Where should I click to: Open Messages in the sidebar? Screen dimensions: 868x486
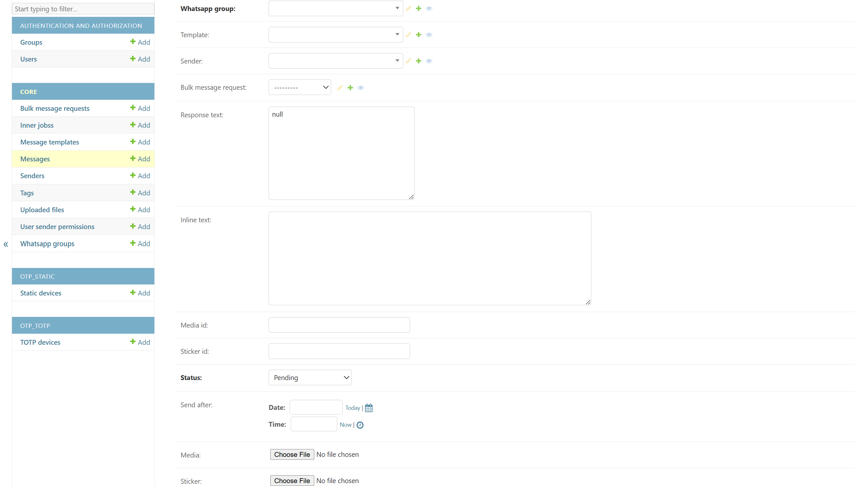click(35, 159)
